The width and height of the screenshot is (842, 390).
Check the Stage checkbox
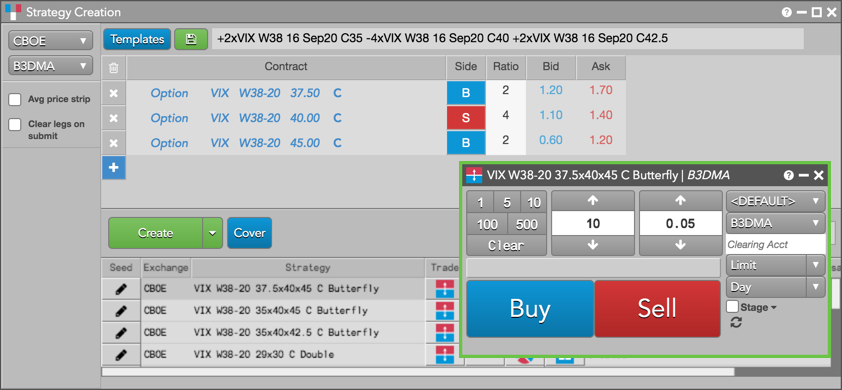coord(732,307)
